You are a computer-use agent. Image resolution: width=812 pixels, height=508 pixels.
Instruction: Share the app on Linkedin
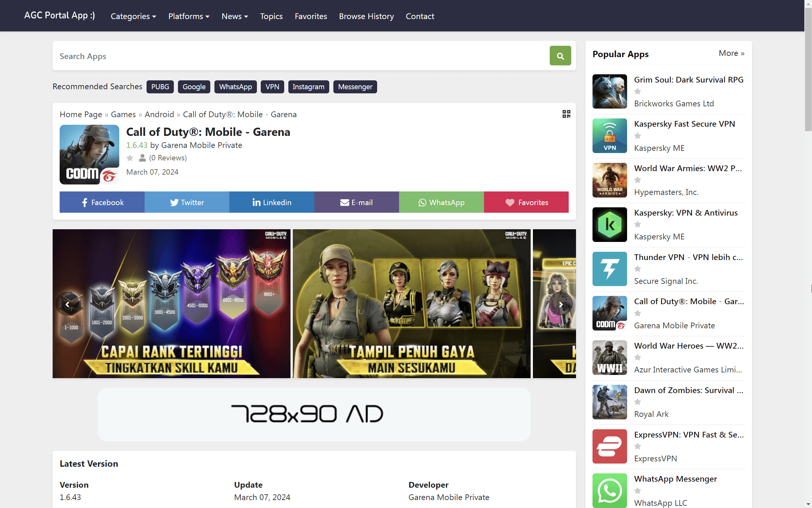272,202
